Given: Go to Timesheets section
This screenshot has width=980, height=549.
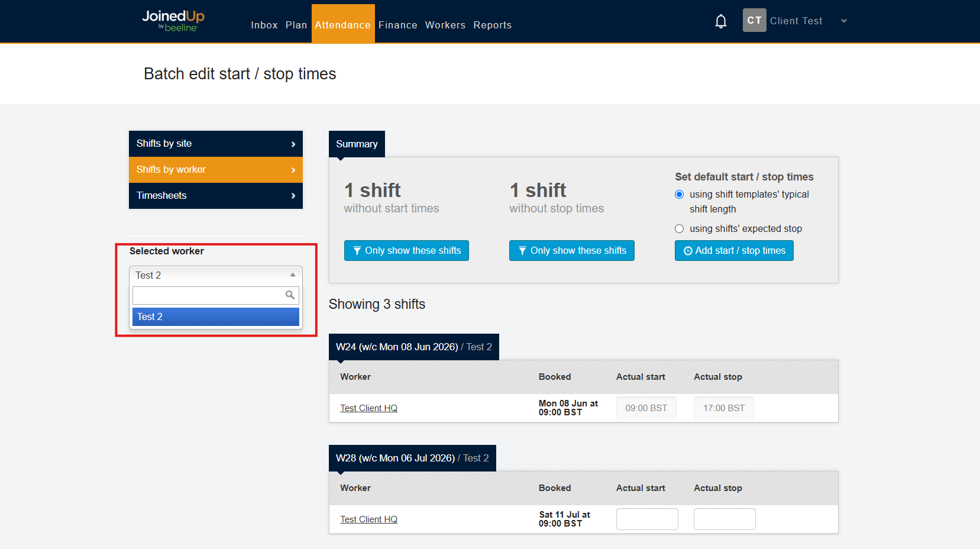Looking at the screenshot, I should pos(216,196).
